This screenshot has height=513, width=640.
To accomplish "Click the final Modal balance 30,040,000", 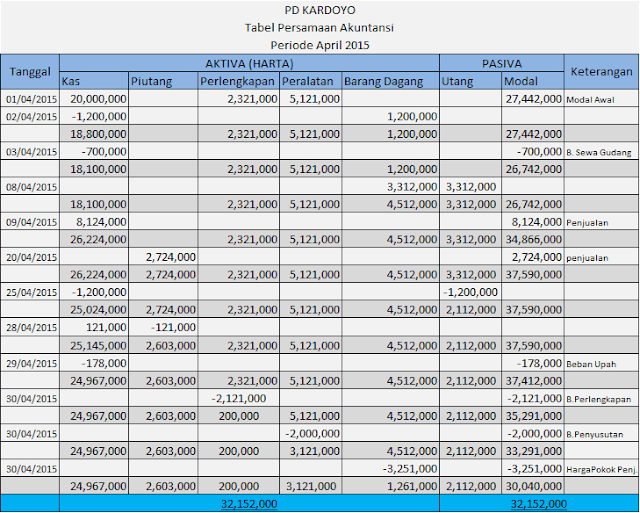I will tap(534, 486).
